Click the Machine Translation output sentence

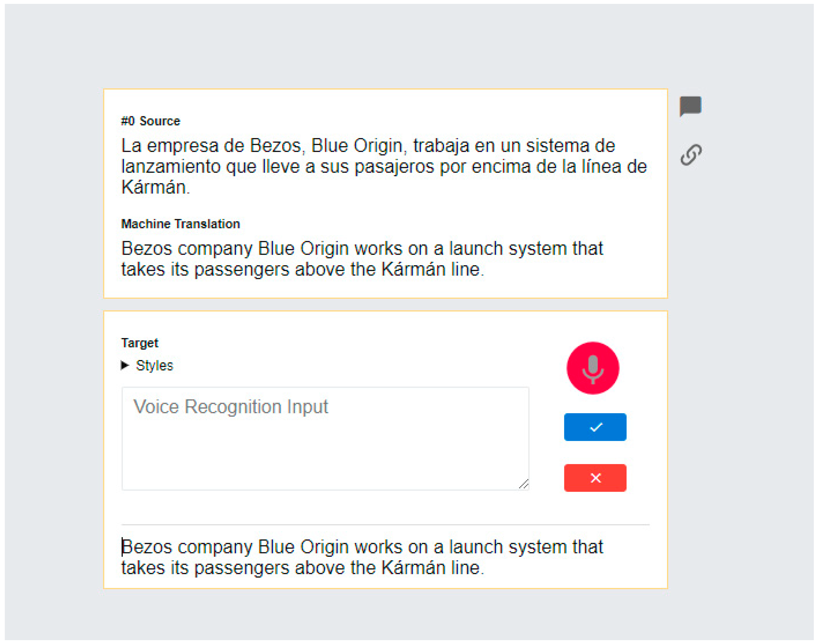pos(362,259)
